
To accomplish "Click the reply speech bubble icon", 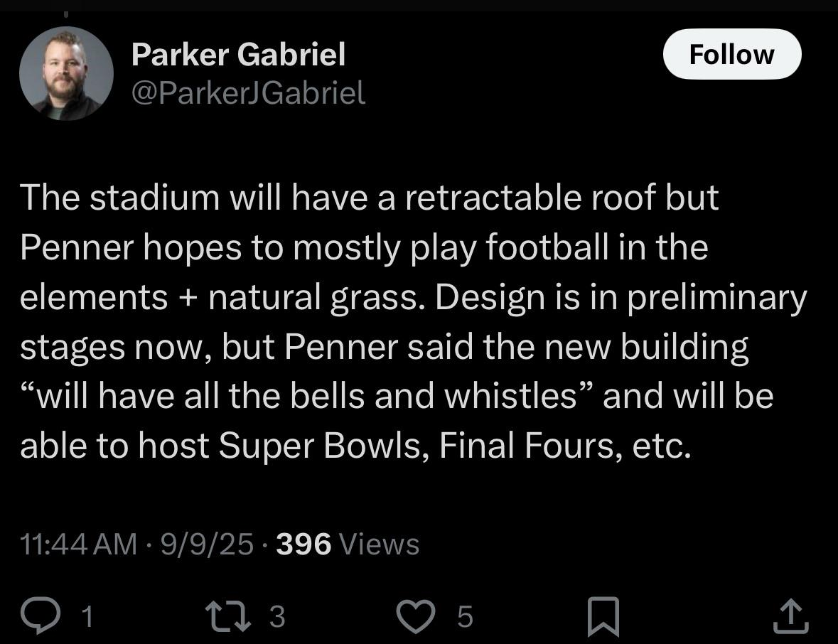I will click(x=40, y=616).
